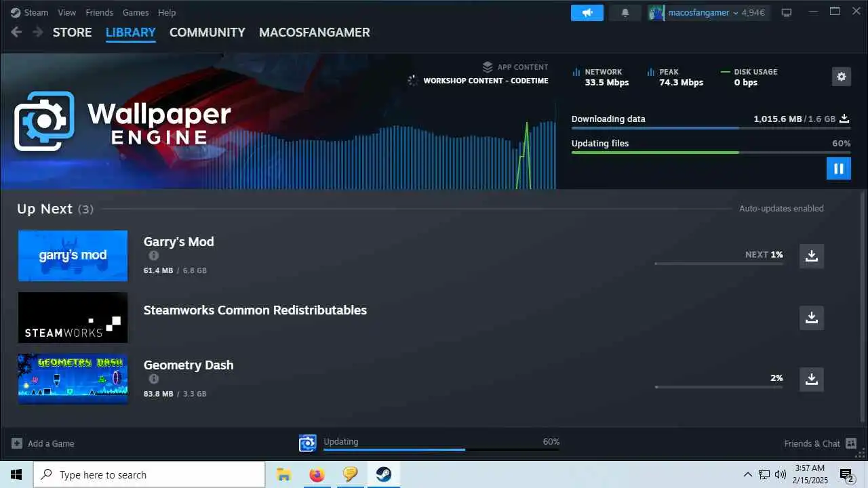Start Garry's Mod download now

click(x=812, y=256)
